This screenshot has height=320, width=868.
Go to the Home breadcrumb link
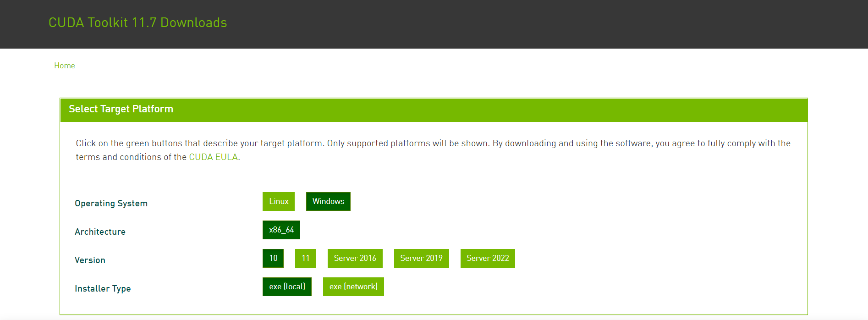(65, 66)
